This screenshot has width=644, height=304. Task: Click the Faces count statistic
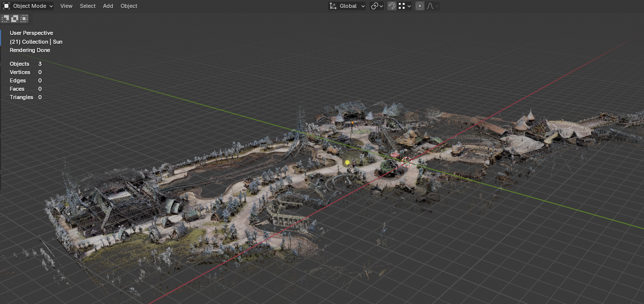tap(26, 89)
